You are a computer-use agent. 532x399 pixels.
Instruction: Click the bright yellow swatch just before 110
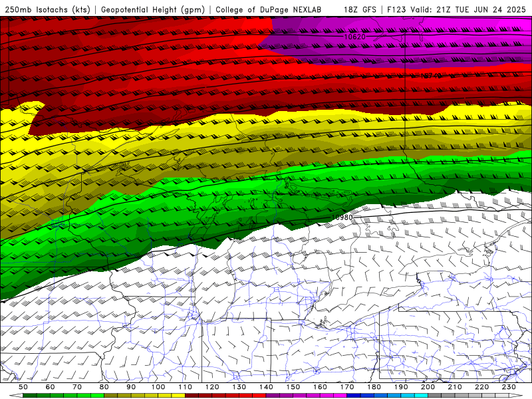[x=178, y=396]
